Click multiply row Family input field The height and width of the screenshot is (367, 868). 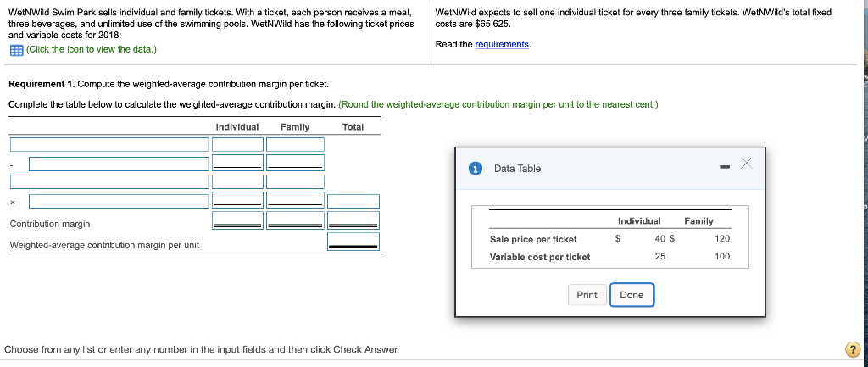coord(295,200)
